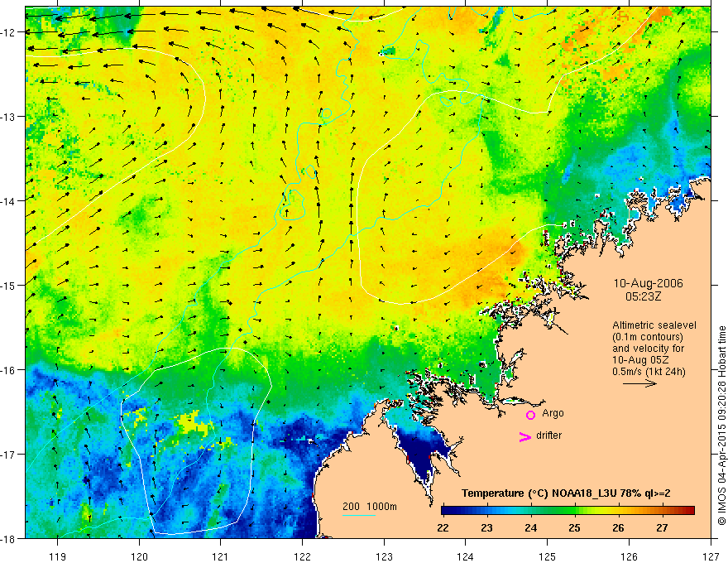Viewport: 728px width, 563px height.
Task: Click the longitude label 124
Action: point(466,556)
